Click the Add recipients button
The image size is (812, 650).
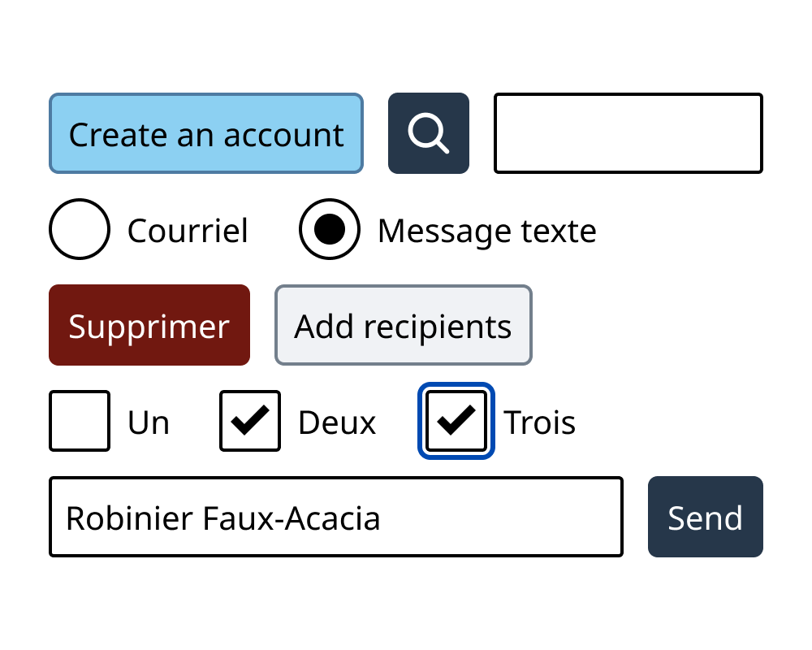[403, 325]
